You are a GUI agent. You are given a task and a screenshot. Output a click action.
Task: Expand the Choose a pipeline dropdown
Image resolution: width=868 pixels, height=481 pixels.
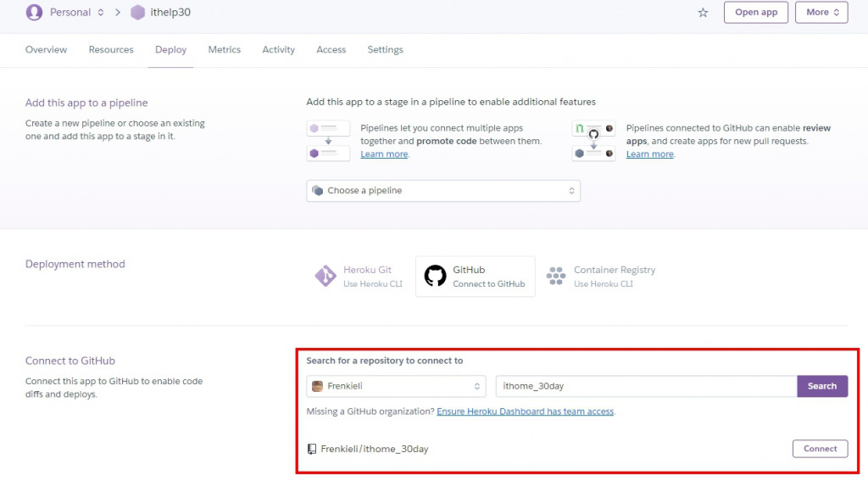[x=443, y=191]
